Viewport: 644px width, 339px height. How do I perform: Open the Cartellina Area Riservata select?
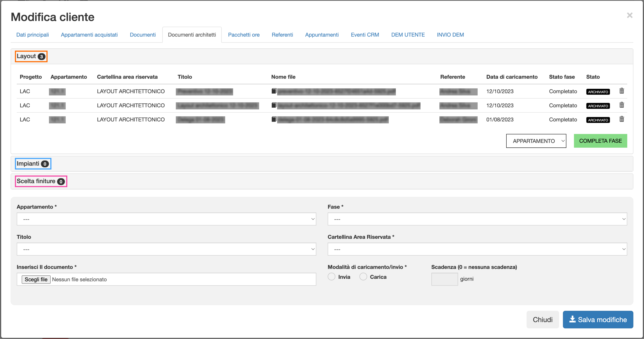pyautogui.click(x=477, y=249)
